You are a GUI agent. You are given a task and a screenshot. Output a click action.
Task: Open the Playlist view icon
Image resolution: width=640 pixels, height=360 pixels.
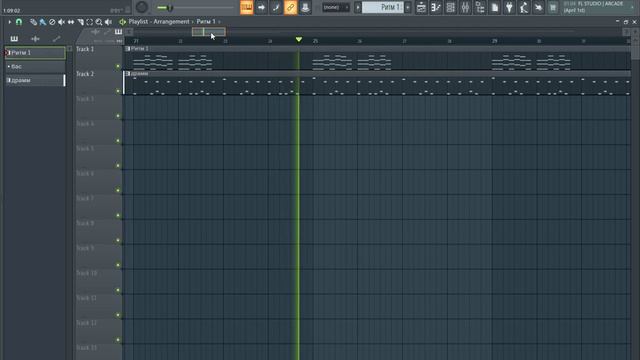(421, 7)
